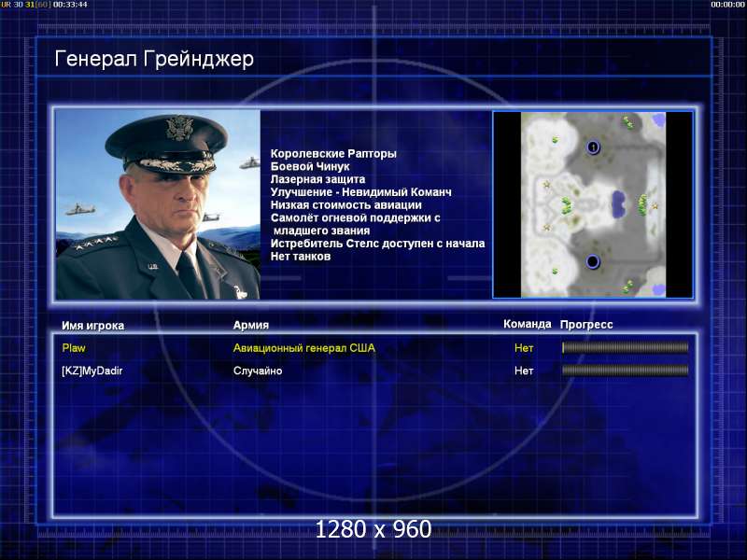Click the map preview thumbnail
Screen dimensions: 747x560
[x=593, y=204]
